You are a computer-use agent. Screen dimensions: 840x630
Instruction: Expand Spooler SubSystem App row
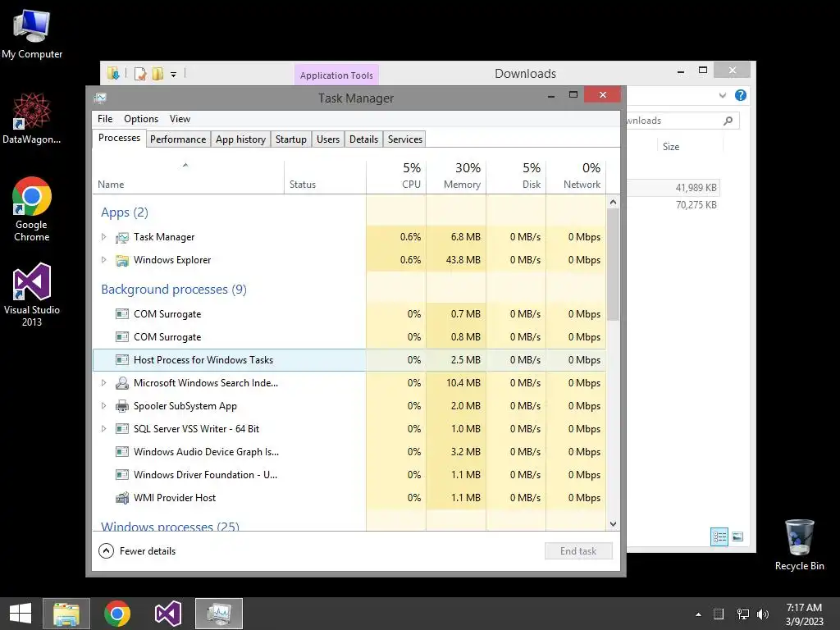pyautogui.click(x=104, y=405)
